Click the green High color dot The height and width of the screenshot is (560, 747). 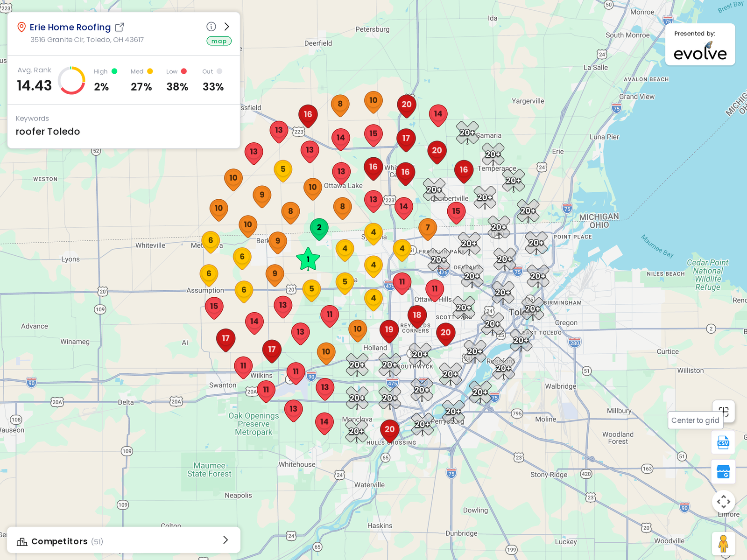(x=114, y=71)
